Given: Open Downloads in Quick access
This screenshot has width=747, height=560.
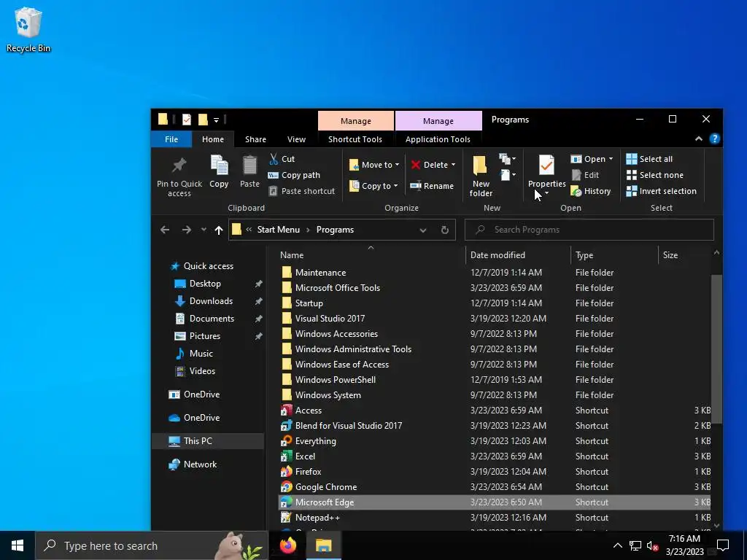Looking at the screenshot, I should pos(211,301).
